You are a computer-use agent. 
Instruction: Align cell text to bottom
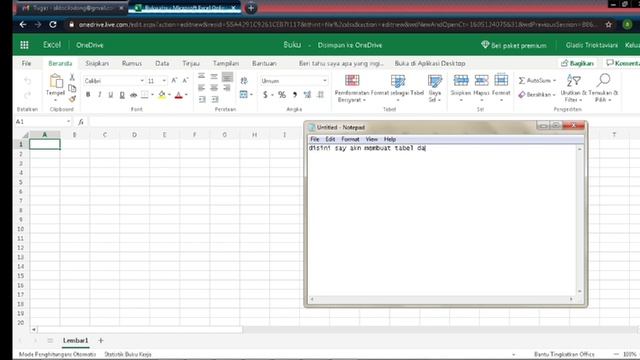227,76
